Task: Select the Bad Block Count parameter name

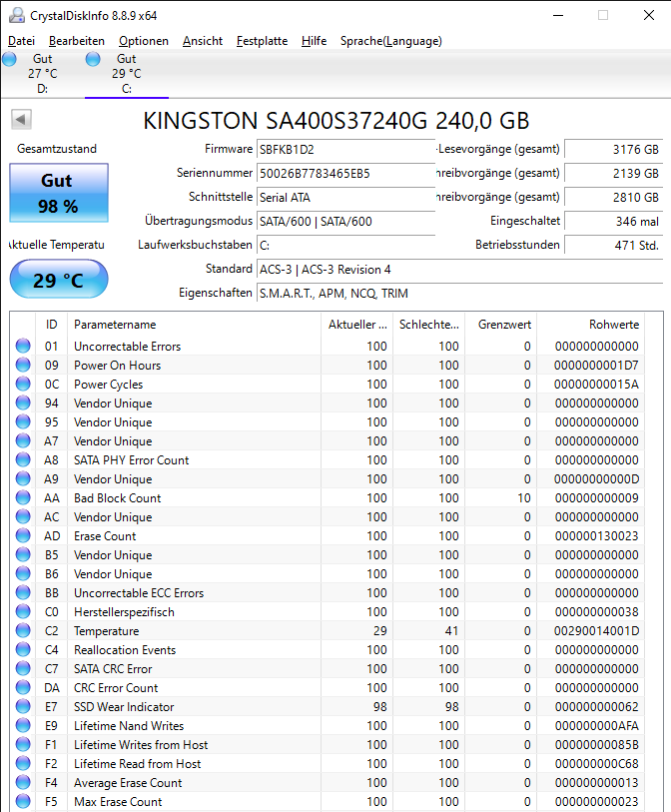Action: (118, 498)
